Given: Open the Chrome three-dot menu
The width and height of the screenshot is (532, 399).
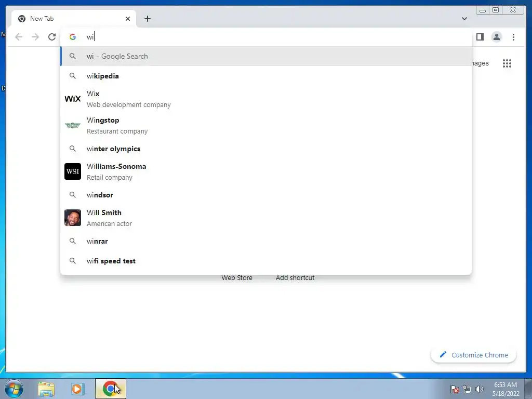Looking at the screenshot, I should coord(513,37).
